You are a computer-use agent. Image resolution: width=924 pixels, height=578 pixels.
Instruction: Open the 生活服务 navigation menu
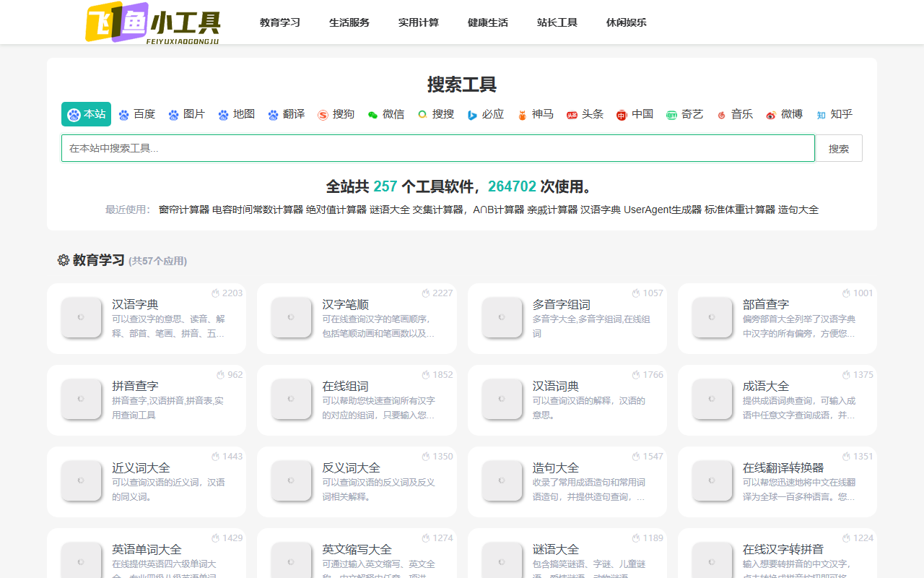(x=349, y=22)
